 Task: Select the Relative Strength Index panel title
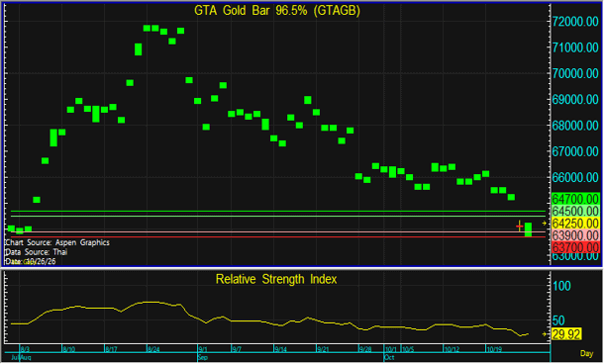pyautogui.click(x=276, y=279)
